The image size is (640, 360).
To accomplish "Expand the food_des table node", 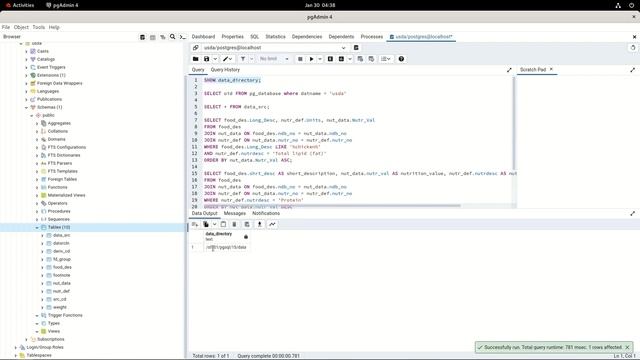I will click(x=42, y=267).
